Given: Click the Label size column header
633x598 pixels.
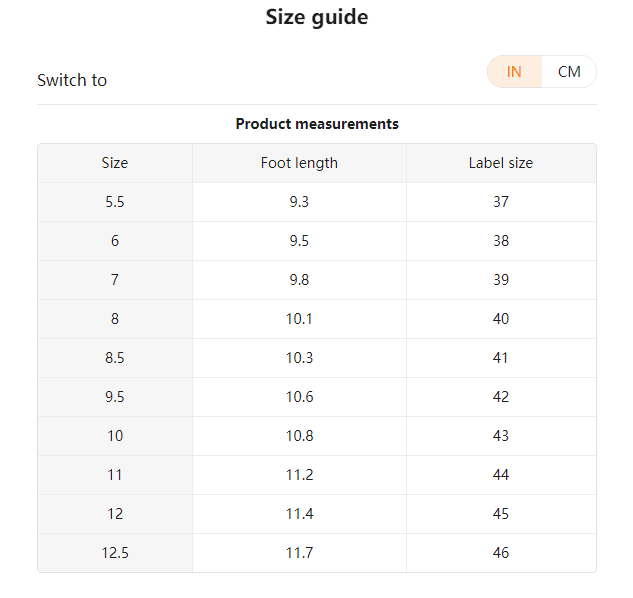Looking at the screenshot, I should [x=501, y=163].
